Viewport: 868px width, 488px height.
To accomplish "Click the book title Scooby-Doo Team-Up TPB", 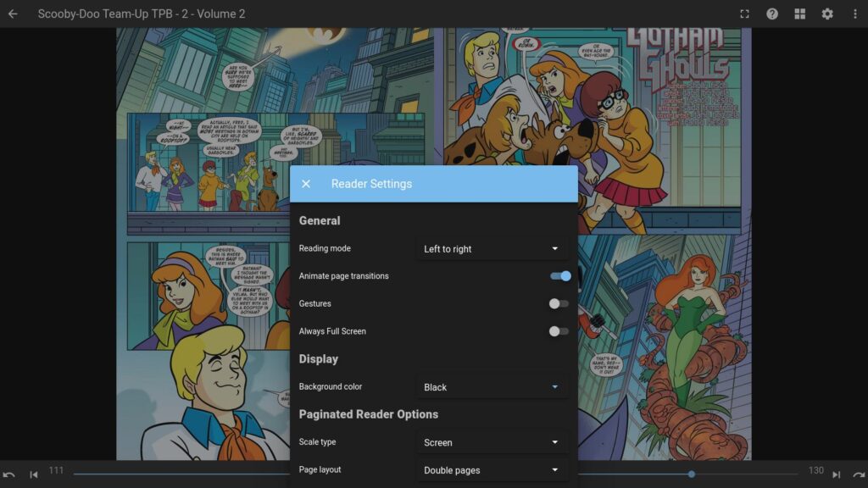I will (142, 14).
